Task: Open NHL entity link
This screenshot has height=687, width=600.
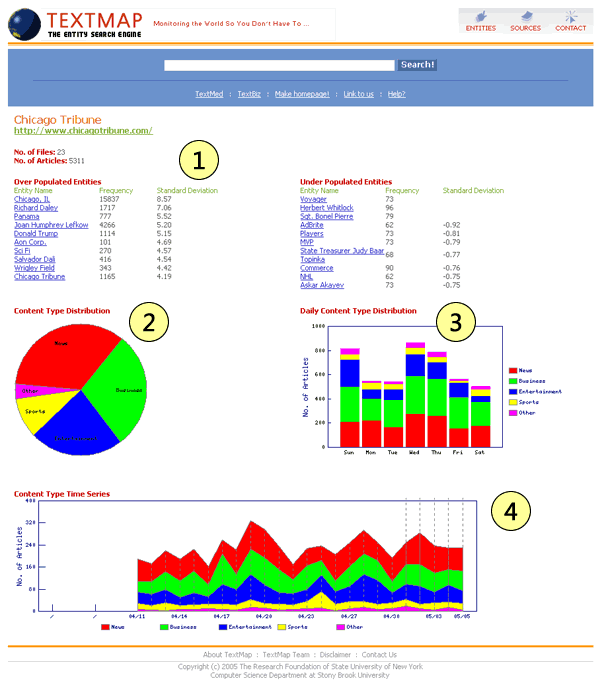Action: 306,276
